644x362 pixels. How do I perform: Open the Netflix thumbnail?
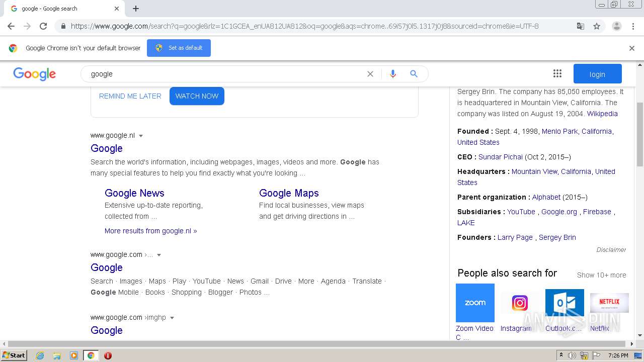click(609, 303)
